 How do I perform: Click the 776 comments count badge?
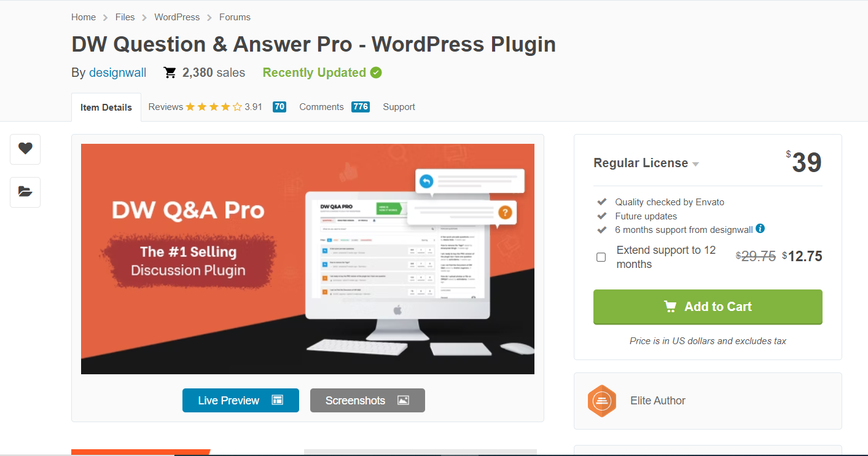(361, 107)
